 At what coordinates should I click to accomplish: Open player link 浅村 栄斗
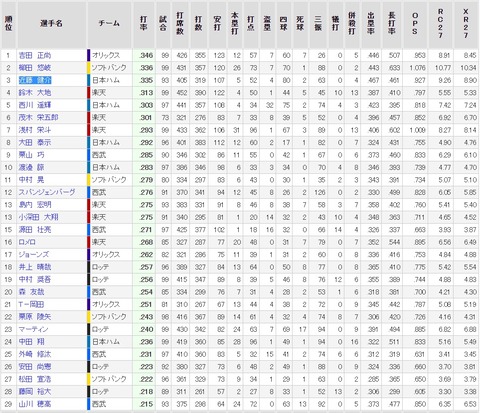point(35,130)
